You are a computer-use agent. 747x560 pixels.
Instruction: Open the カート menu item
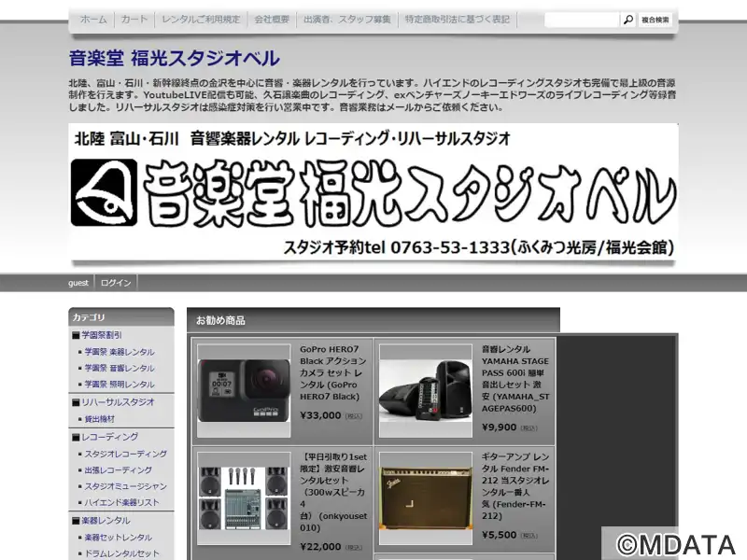134,20
